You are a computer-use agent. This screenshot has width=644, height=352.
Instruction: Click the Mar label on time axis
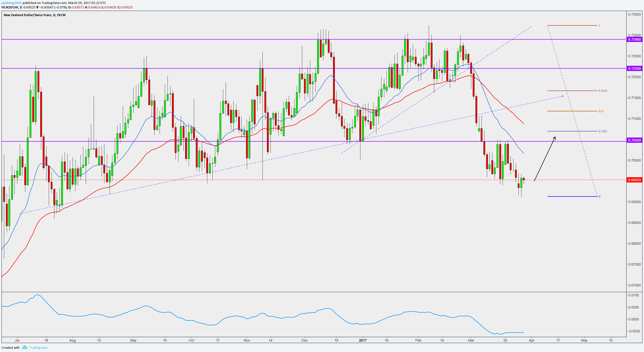click(x=471, y=340)
